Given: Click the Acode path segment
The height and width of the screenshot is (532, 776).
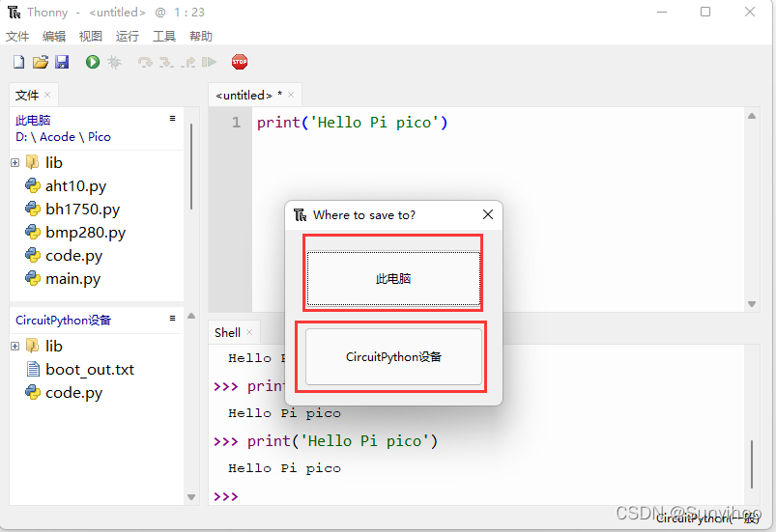Looking at the screenshot, I should tap(57, 137).
